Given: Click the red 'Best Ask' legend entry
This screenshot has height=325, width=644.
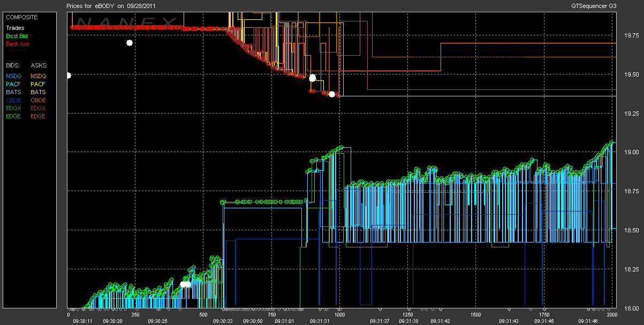Looking at the screenshot, I should pos(18,44).
